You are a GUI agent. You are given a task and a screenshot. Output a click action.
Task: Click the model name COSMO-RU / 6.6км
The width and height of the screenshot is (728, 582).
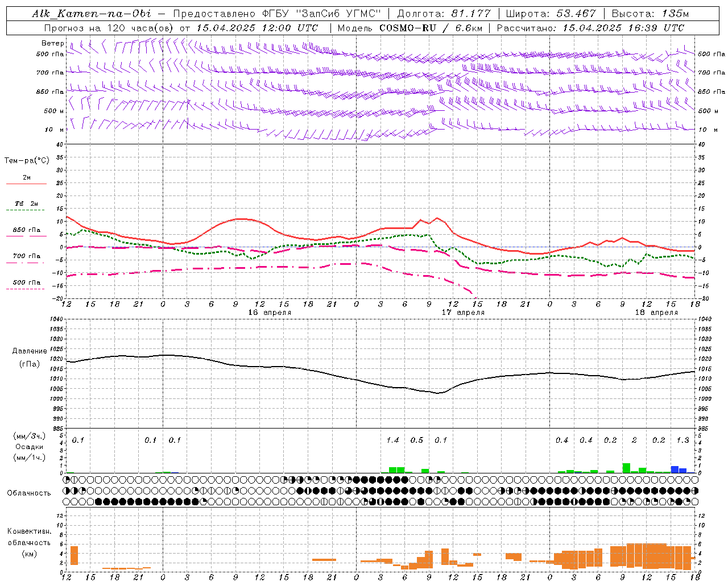[x=431, y=28]
